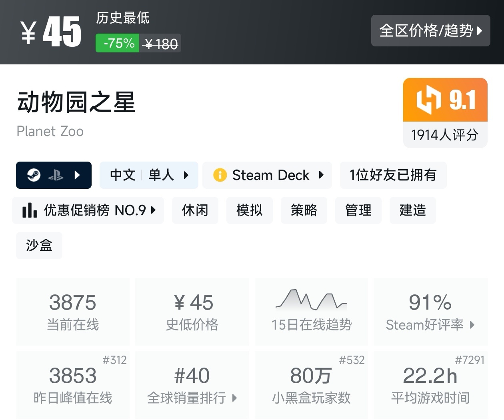The width and height of the screenshot is (504, 420).
Task: Open the 91% Steam好评率 tile
Action: click(x=430, y=312)
